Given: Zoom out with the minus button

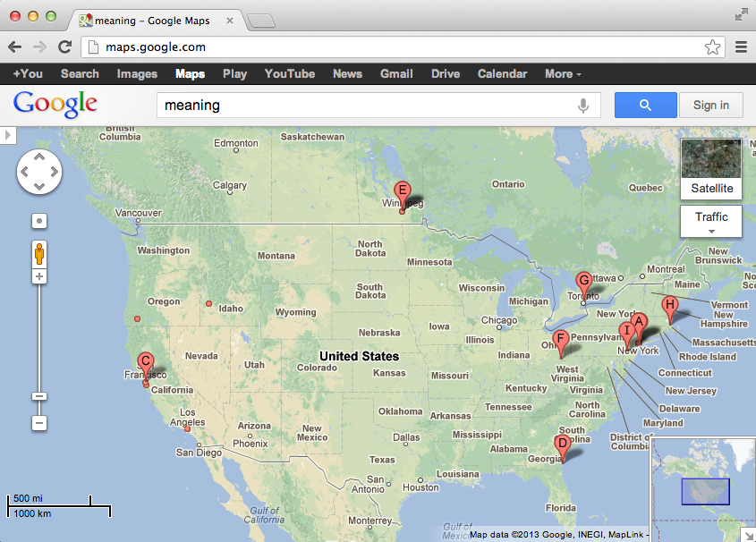Looking at the screenshot, I should tap(39, 423).
